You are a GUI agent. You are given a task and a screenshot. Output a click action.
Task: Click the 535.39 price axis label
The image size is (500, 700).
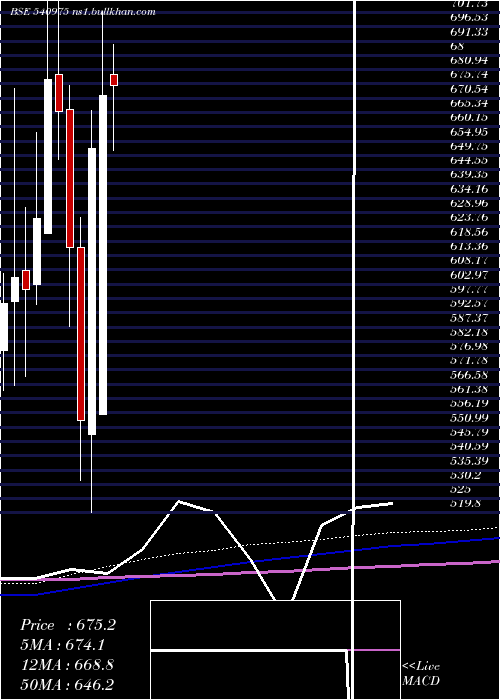click(x=469, y=460)
